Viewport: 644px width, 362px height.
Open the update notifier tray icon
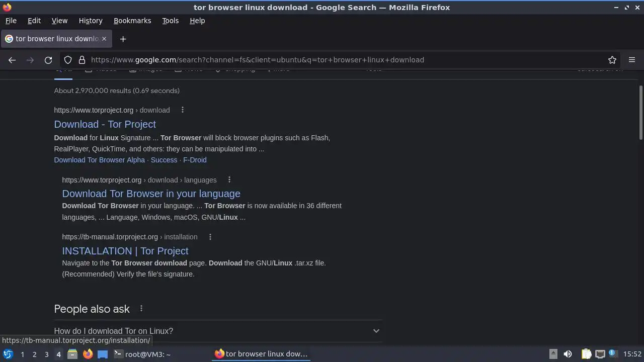click(x=612, y=353)
